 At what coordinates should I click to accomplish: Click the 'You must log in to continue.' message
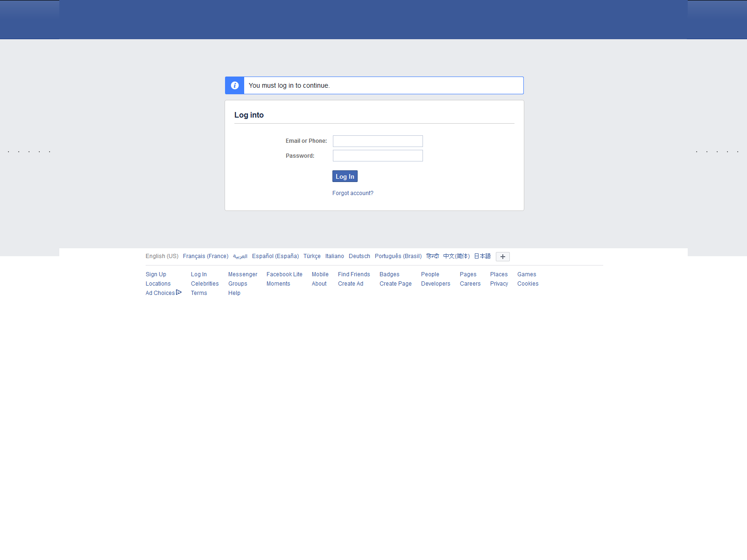tap(289, 85)
